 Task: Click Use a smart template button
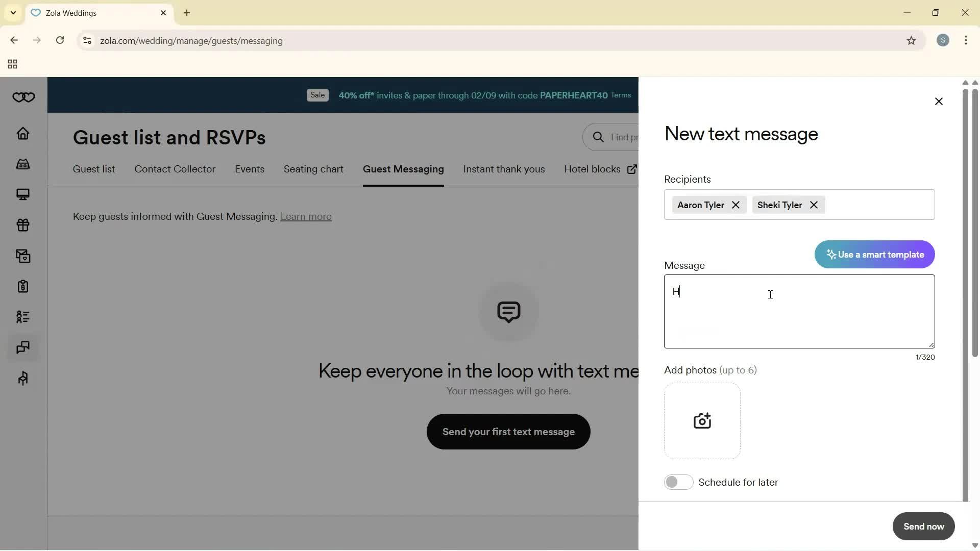click(874, 255)
